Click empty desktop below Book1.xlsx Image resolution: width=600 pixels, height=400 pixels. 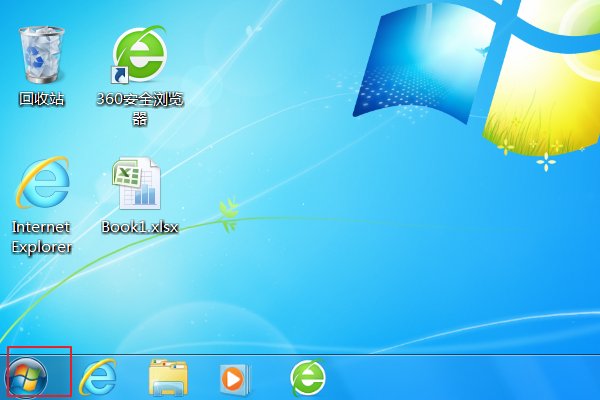click(x=140, y=290)
